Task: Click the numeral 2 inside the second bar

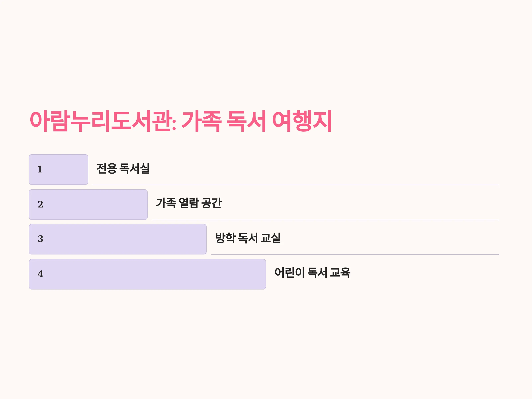Action: pyautogui.click(x=40, y=204)
